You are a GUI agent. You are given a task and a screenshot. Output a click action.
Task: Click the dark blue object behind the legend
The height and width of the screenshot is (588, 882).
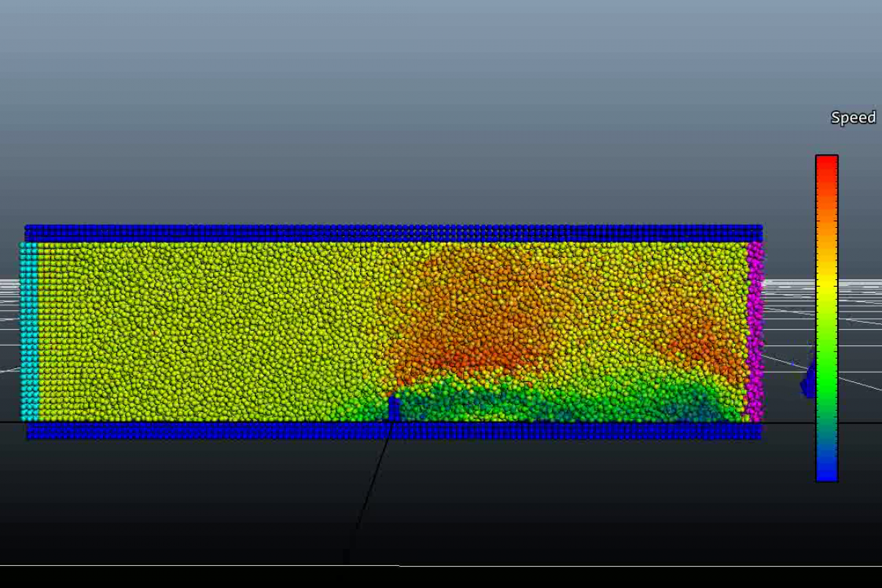click(809, 380)
